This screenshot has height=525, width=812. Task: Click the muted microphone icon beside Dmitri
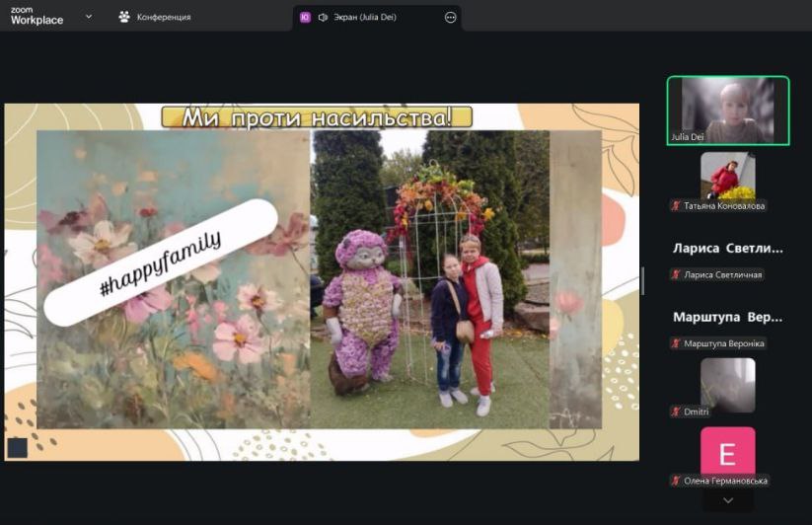click(x=676, y=412)
